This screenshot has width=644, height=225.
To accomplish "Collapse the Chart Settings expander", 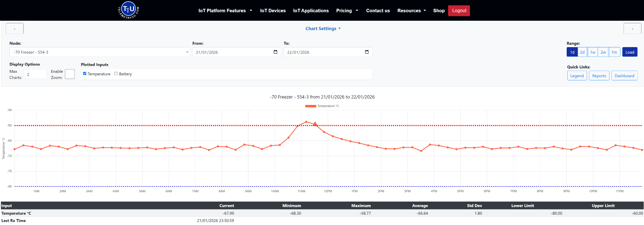I will tap(323, 29).
